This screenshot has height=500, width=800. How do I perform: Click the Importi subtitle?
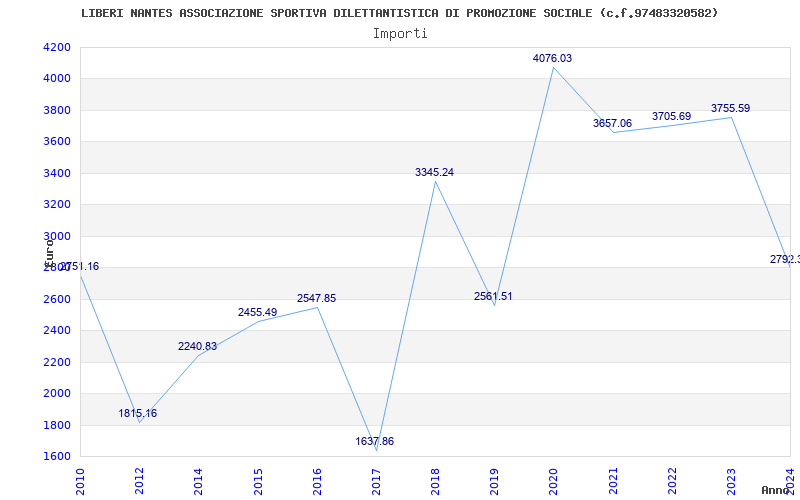(x=400, y=34)
